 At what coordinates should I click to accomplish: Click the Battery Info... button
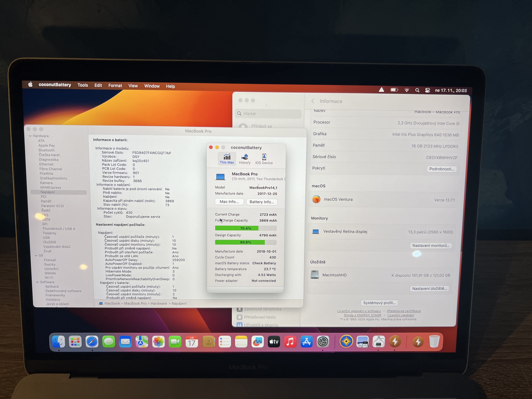coord(262,202)
